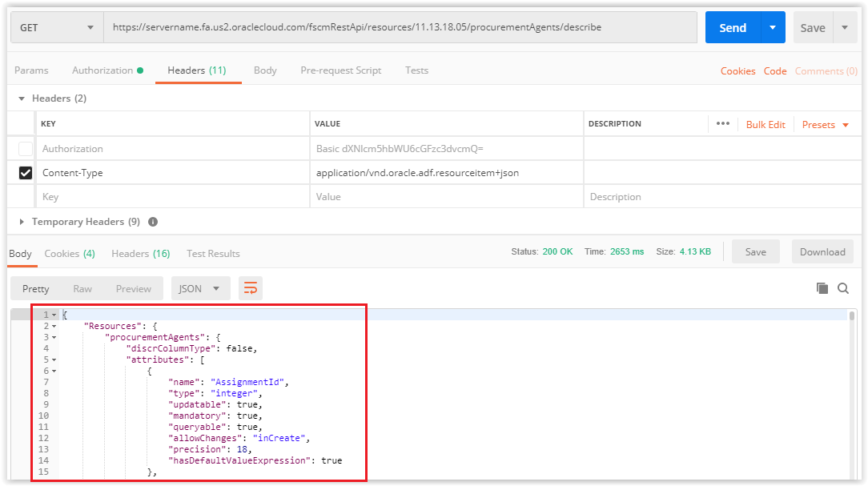This screenshot has width=868, height=486.
Task: Switch to the Pre-request Script tab
Action: click(340, 70)
